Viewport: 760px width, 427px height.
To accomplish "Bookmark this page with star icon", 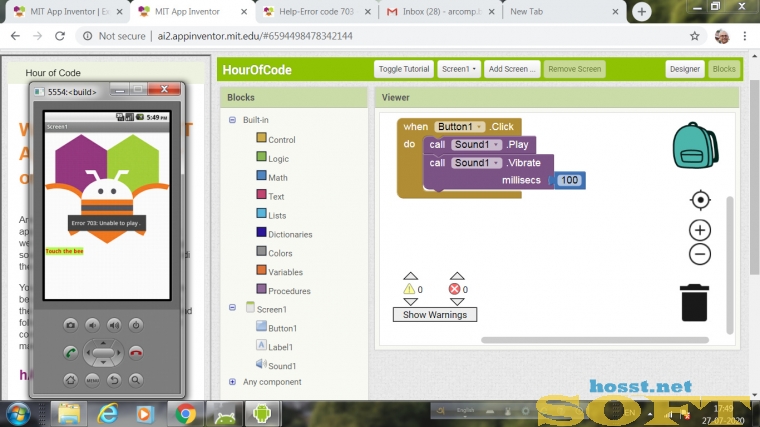I will [x=695, y=36].
